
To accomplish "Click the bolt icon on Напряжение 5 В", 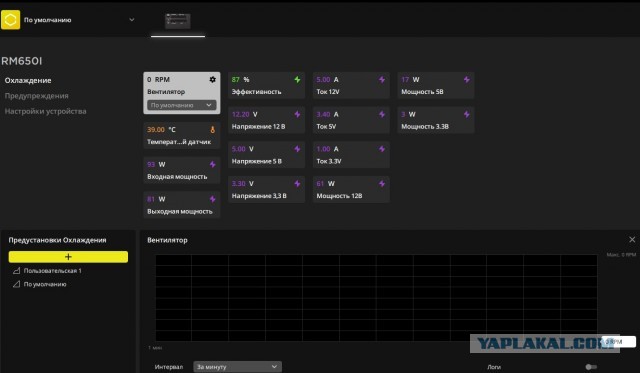I will (x=297, y=149).
